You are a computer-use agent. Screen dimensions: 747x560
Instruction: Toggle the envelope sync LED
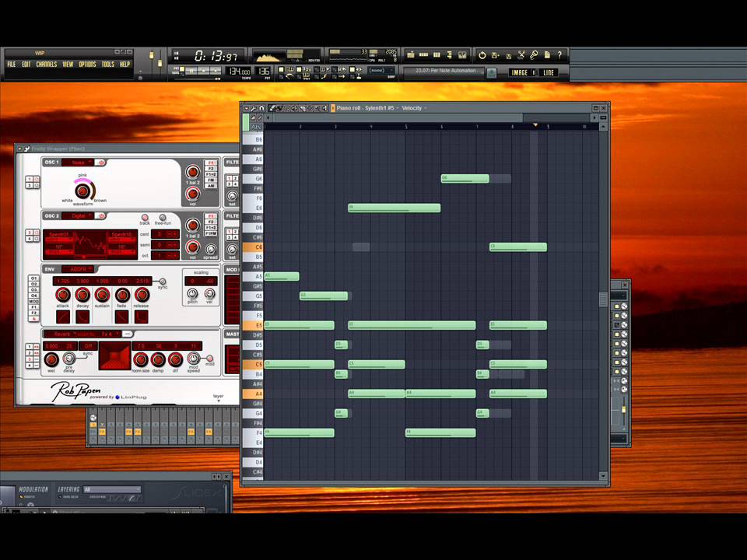[163, 282]
